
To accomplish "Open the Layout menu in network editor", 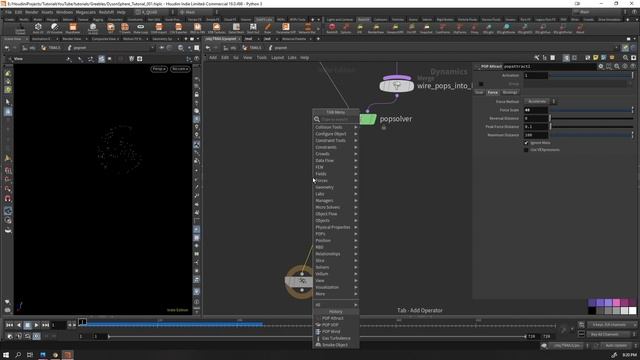I will pos(277,58).
